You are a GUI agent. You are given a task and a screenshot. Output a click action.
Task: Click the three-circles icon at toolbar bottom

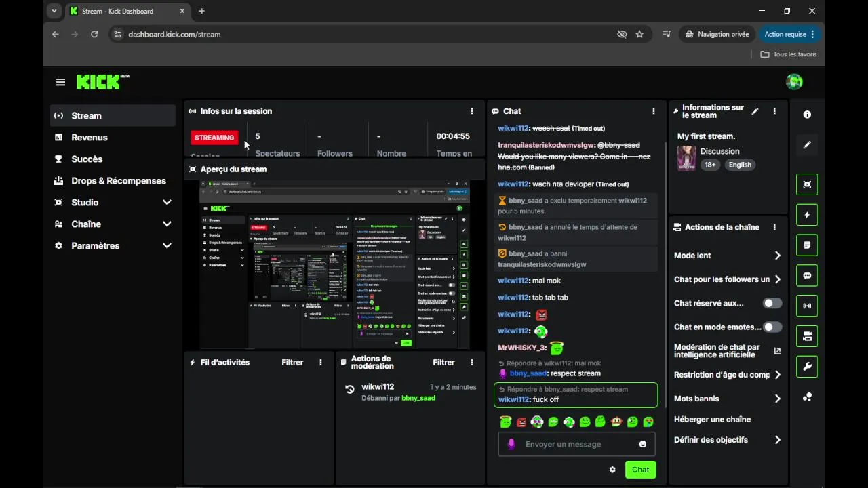tap(807, 397)
